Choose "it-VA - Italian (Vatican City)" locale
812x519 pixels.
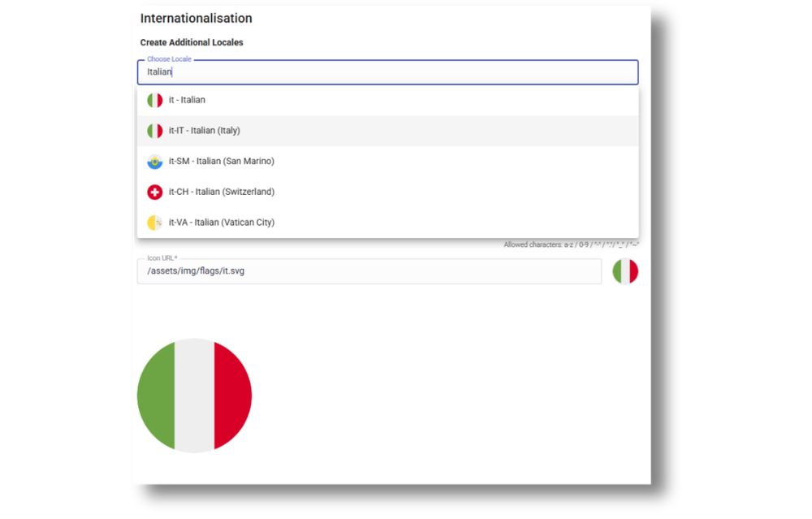point(221,222)
